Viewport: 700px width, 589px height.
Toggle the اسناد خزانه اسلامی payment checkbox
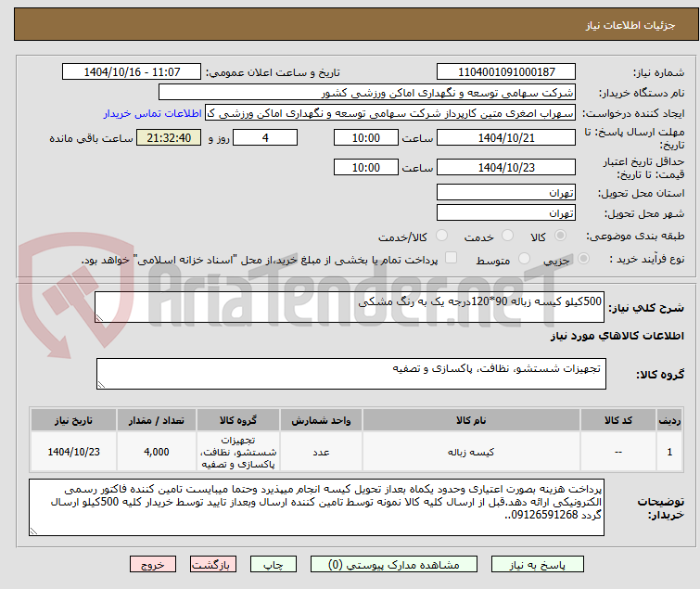(x=452, y=258)
